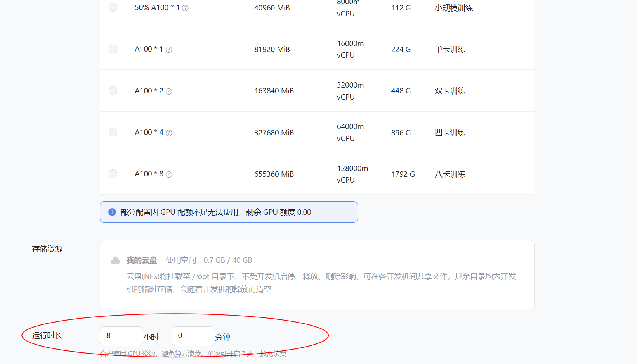
Task: Click the 小规模训练 description
Action: [454, 8]
